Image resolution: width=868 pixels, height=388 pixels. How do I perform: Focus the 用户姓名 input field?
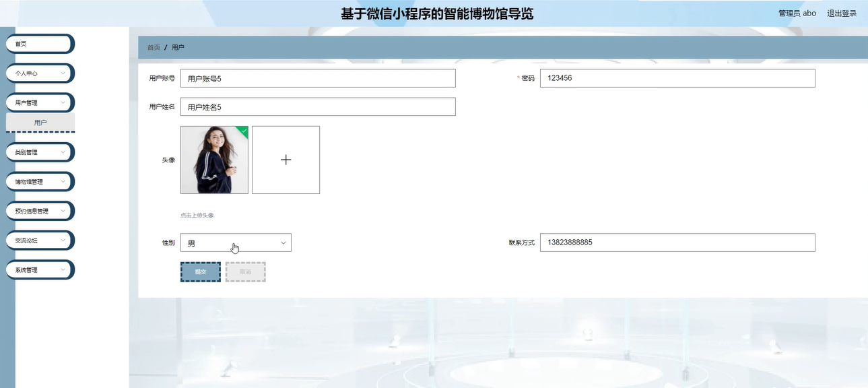318,106
